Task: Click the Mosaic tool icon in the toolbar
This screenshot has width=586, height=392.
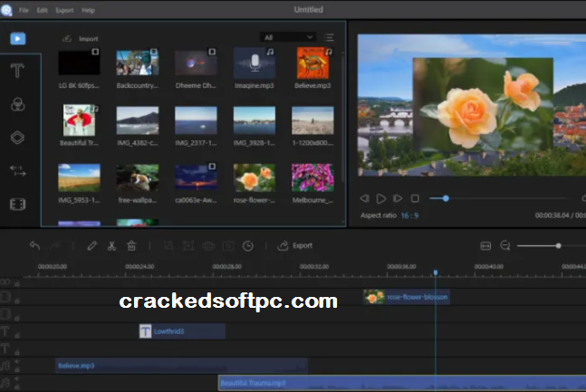Action: [208, 245]
